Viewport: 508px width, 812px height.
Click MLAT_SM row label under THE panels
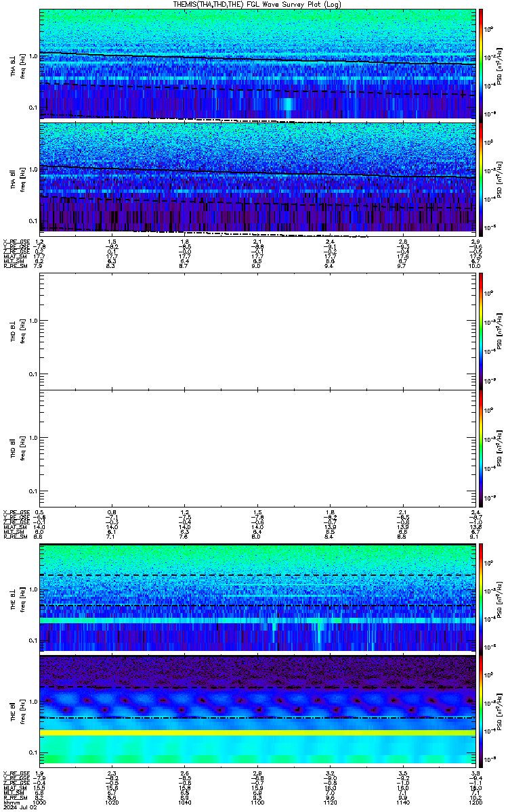click(x=14, y=788)
